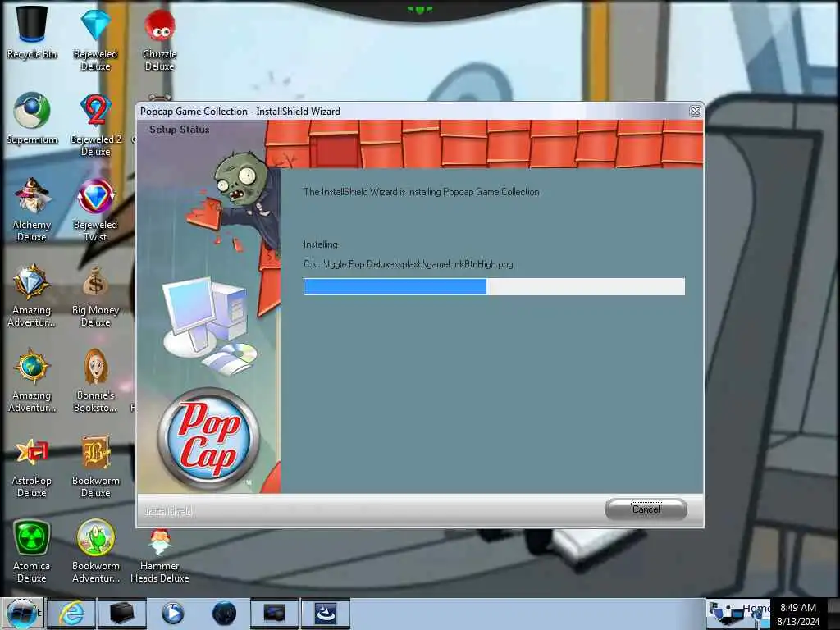Open Atomica Deluxe desktop icon

point(32,551)
